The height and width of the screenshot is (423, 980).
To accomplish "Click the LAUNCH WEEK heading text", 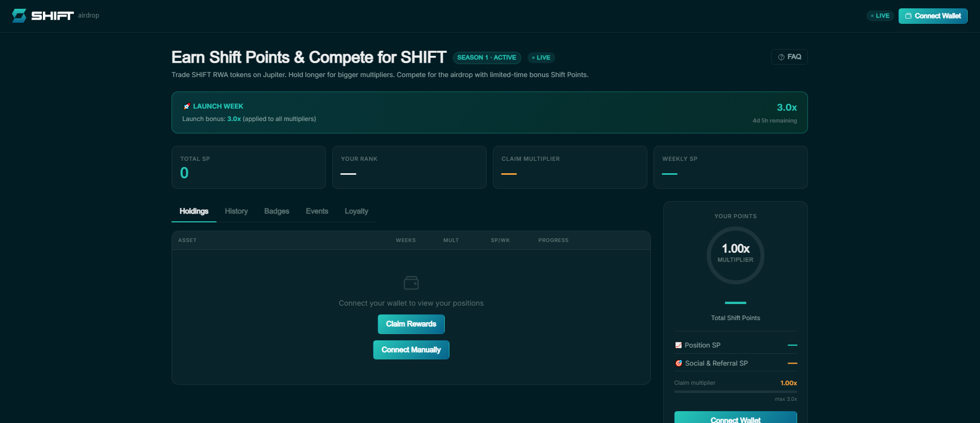I will pos(218,107).
